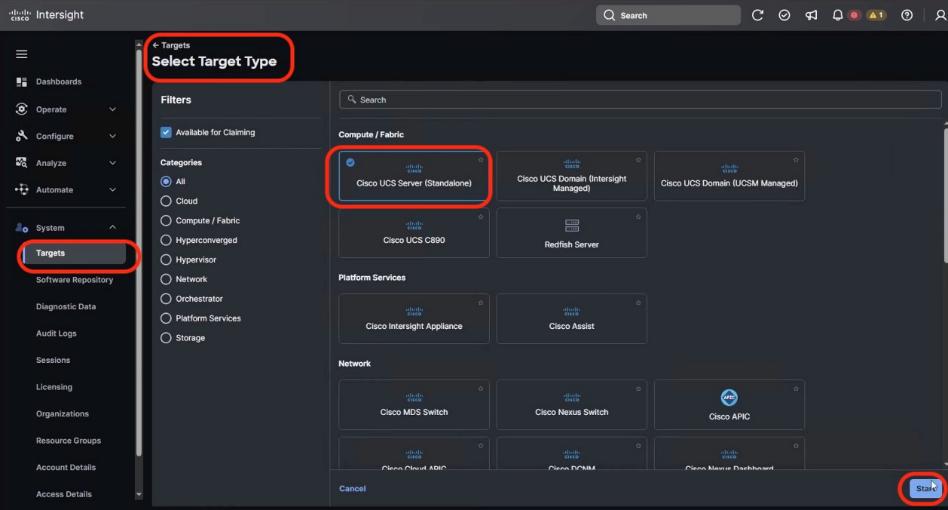Viewport: 948px width, 510px height.
Task: Click the Cancel link
Action: [x=352, y=488]
